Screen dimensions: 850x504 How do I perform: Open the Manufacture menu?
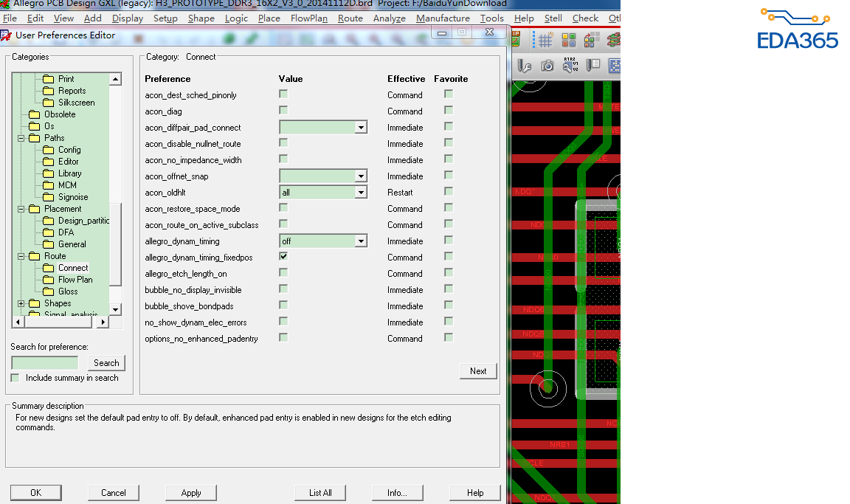(443, 18)
